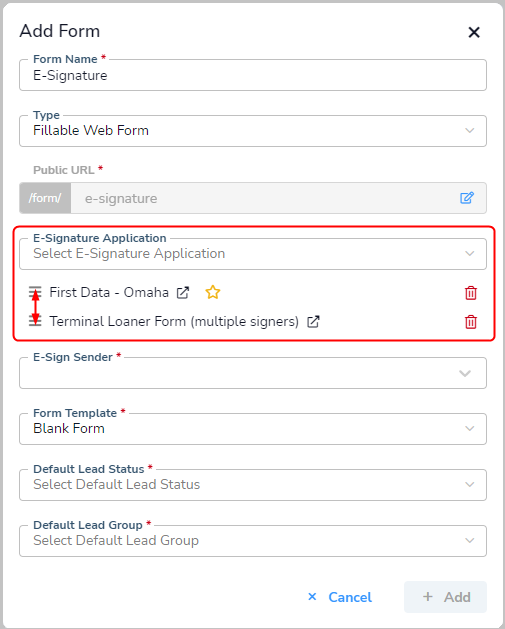Close the Add Form dialog

click(474, 32)
